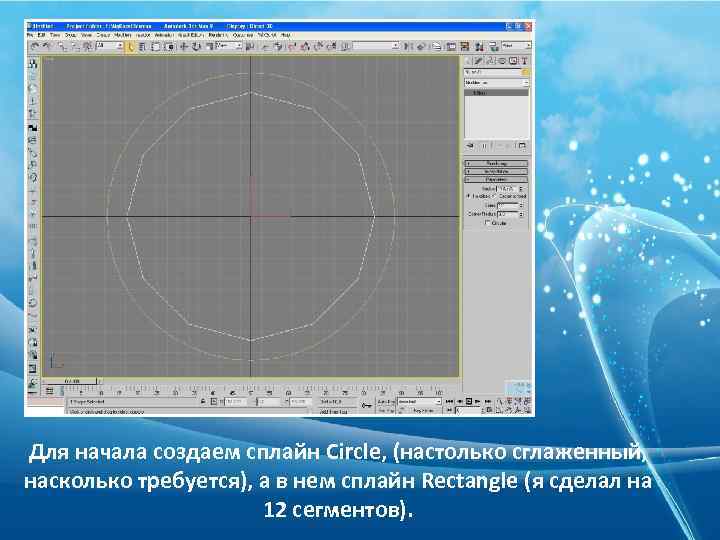
Task: Click the Align tool icon
Action: point(421,46)
